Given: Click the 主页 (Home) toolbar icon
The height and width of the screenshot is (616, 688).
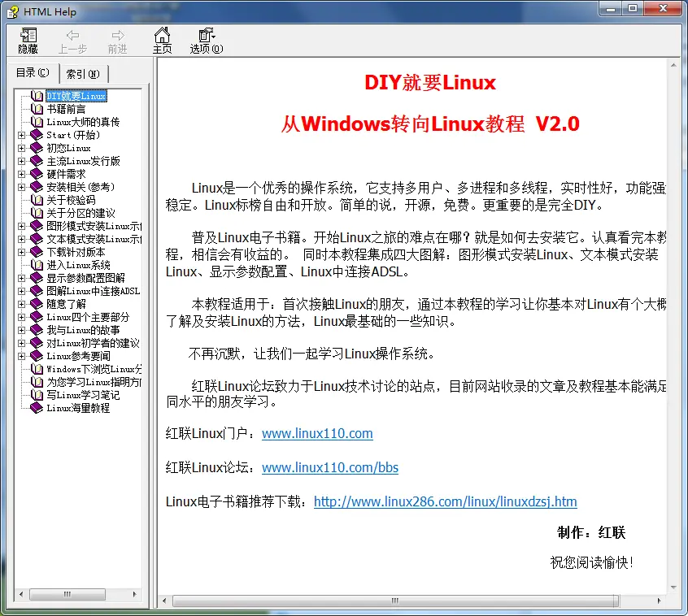Looking at the screenshot, I should 163,36.
